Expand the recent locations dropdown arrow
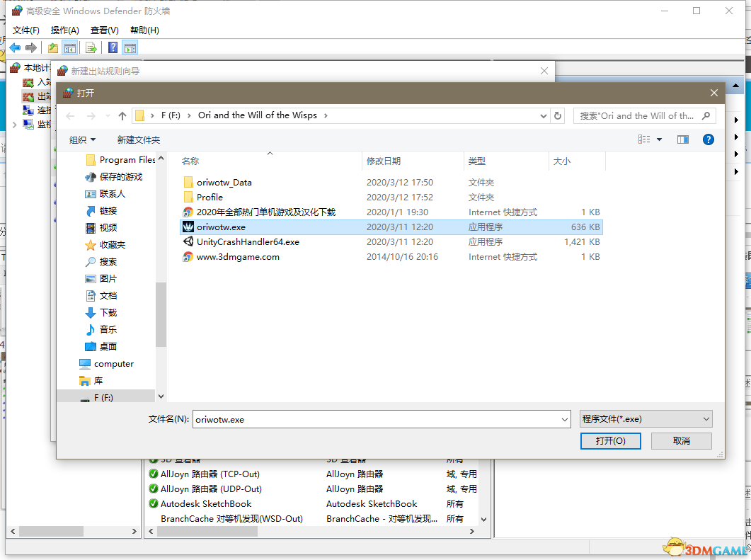Image resolution: width=751 pixels, height=560 pixels. (108, 115)
